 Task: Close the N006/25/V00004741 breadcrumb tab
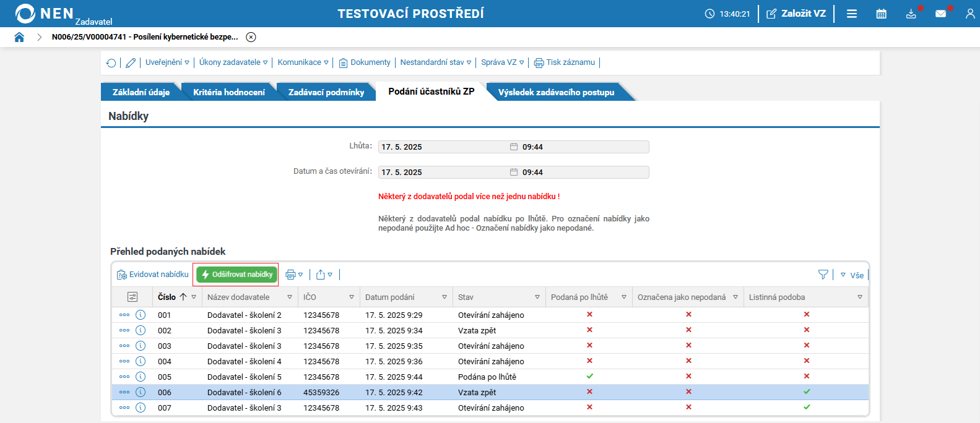[251, 37]
